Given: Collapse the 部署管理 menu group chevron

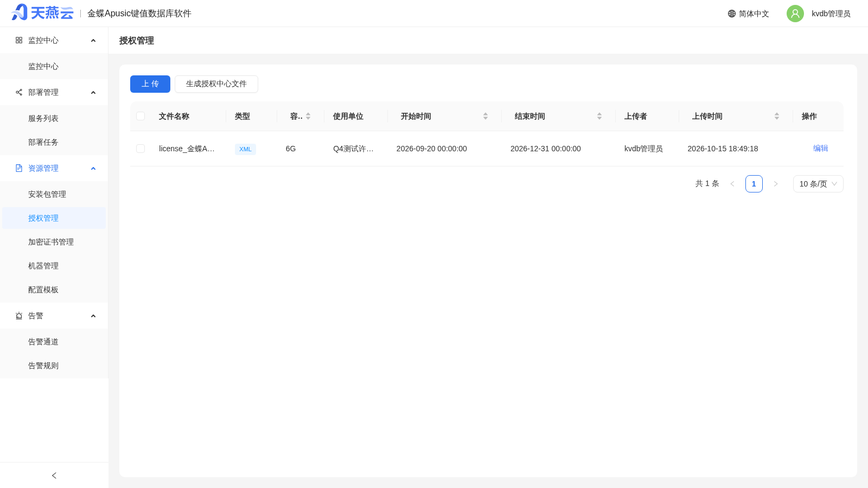Looking at the screenshot, I should (x=93, y=93).
